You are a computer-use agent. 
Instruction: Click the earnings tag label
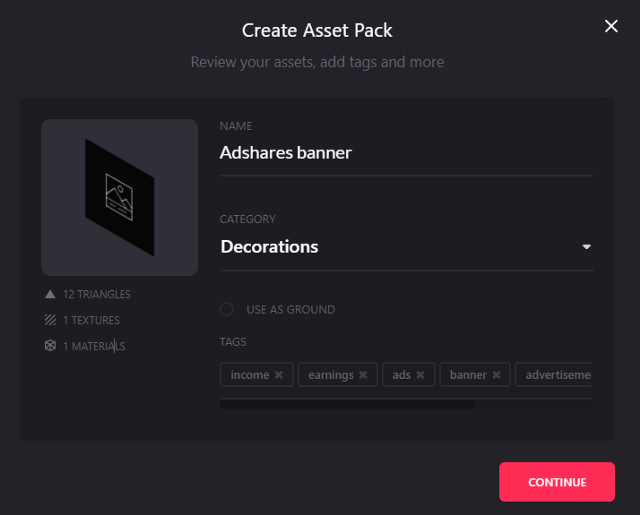[x=331, y=375]
